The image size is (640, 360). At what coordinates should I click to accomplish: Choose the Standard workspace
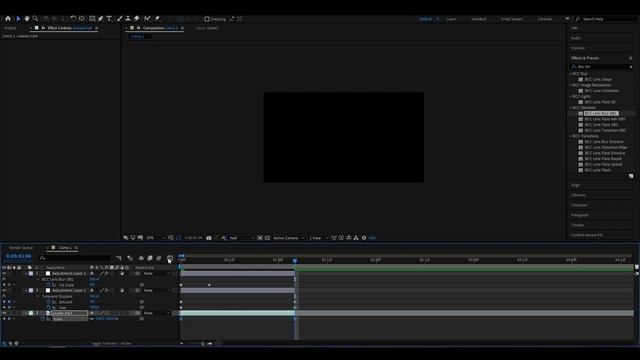point(478,19)
